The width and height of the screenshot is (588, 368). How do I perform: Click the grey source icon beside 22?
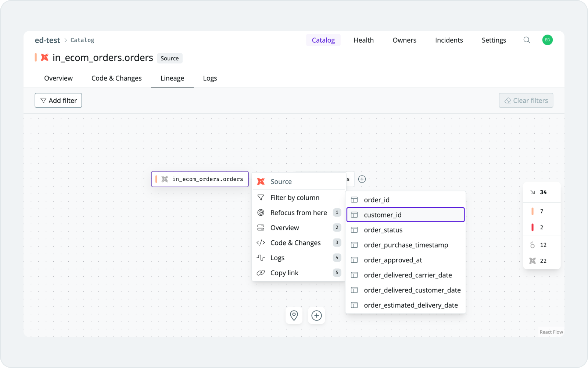(x=533, y=261)
